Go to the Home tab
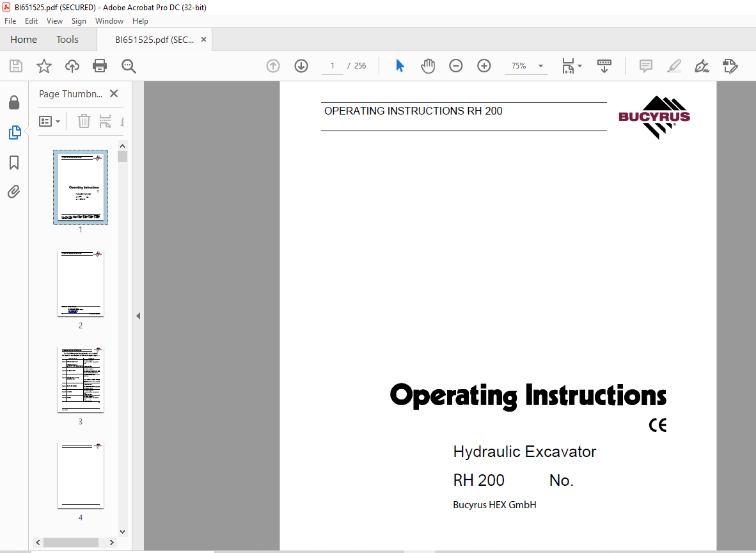Viewport: 756px width, 553px height. click(x=24, y=40)
